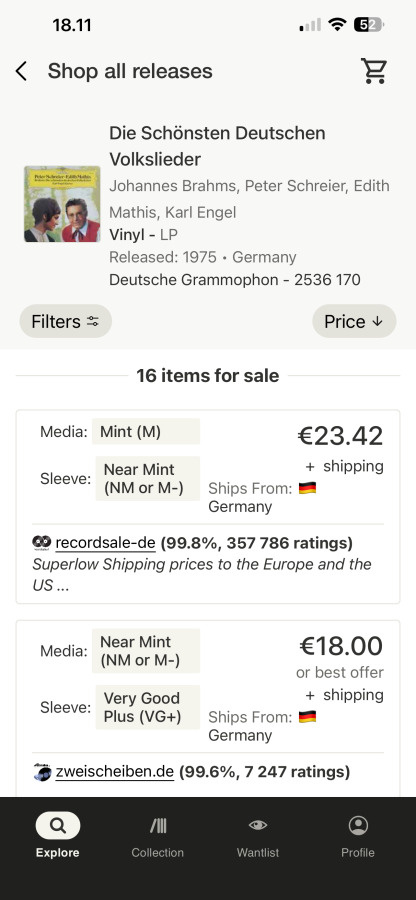Viewport: 416px width, 900px height.
Task: Tap the Collection shelf icon
Action: click(x=158, y=825)
